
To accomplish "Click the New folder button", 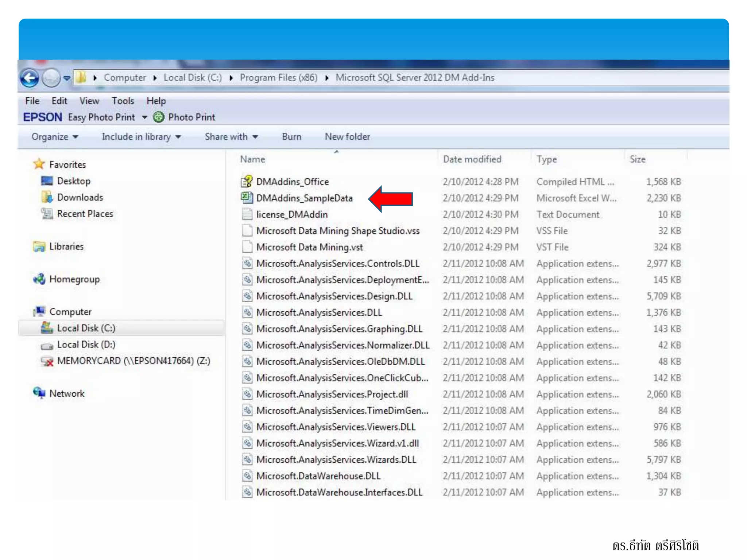I will coord(347,137).
